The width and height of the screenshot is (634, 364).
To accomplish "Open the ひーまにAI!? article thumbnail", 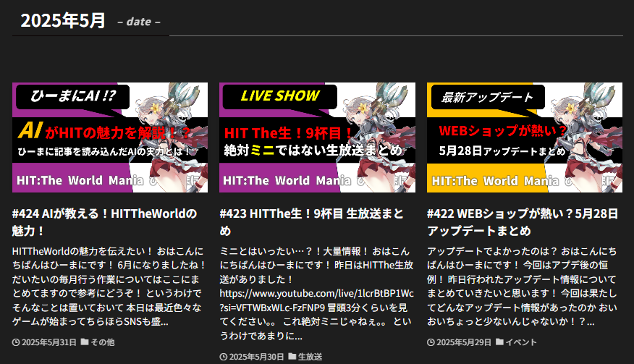I will point(110,137).
